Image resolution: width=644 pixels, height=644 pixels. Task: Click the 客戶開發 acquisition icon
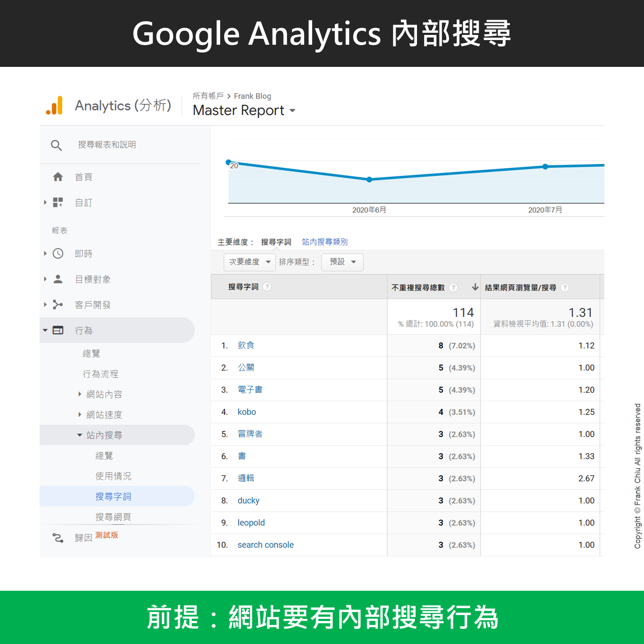tap(58, 305)
